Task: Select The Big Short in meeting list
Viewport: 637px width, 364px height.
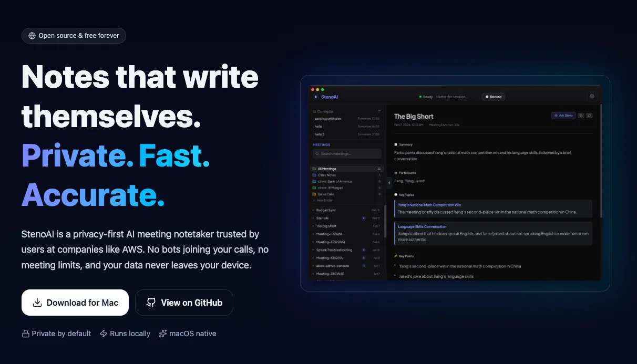Action: click(x=346, y=226)
